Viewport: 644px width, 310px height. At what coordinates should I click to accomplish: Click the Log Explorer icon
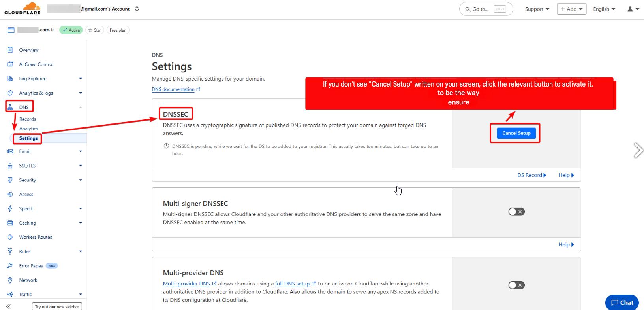click(x=10, y=78)
